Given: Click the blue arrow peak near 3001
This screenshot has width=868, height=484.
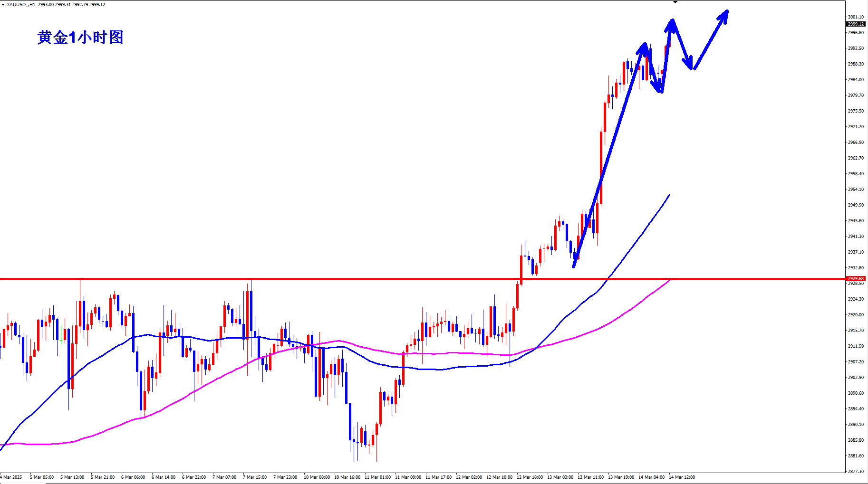Looking at the screenshot, I should 672,21.
